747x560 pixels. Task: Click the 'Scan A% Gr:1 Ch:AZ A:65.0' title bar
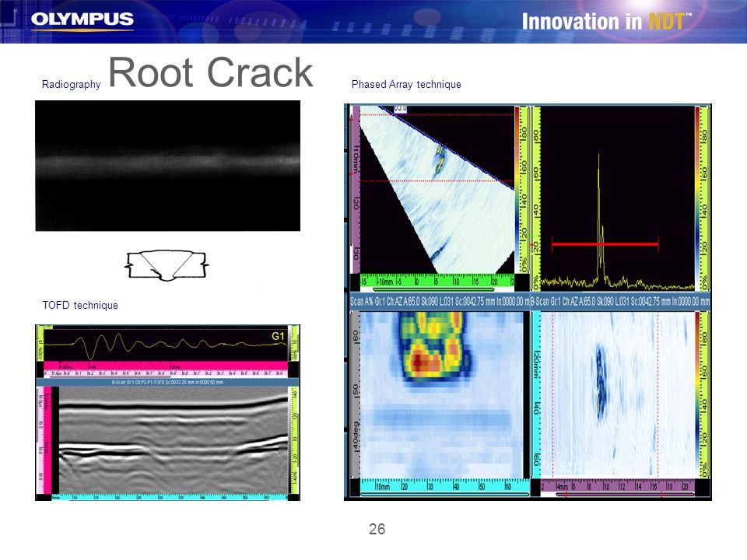440,302
